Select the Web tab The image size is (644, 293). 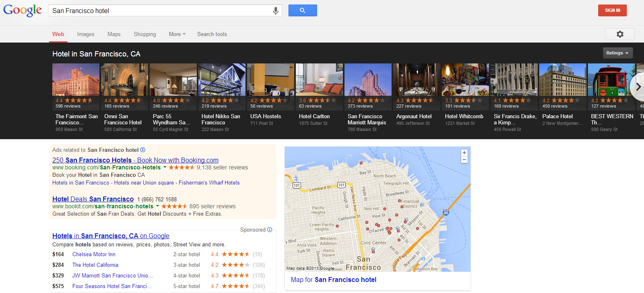[58, 34]
